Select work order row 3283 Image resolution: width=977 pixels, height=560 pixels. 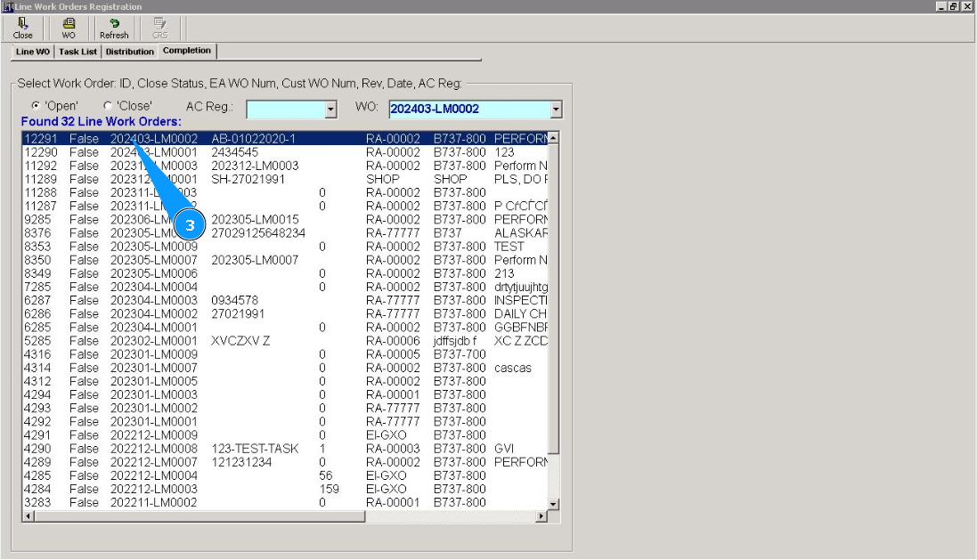click(285, 503)
